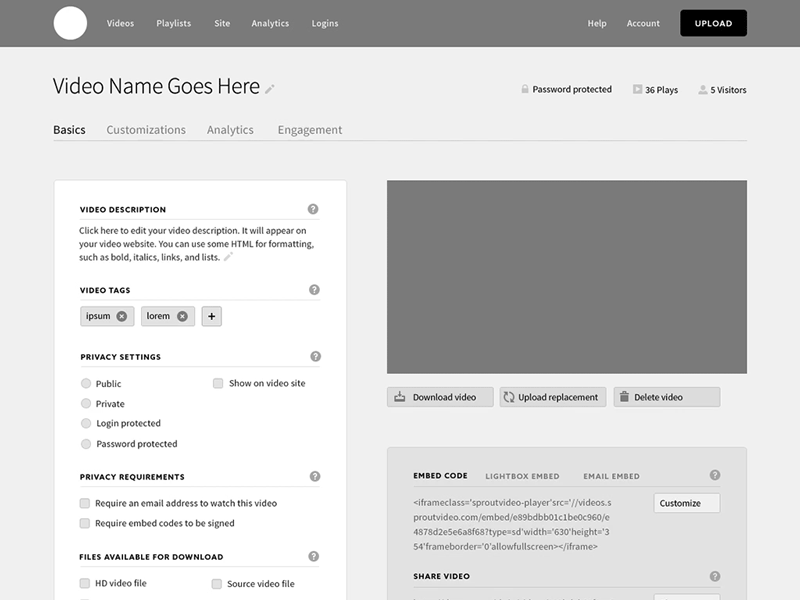The image size is (800, 600).
Task: Check Require an email address option
Action: pyautogui.click(x=85, y=503)
